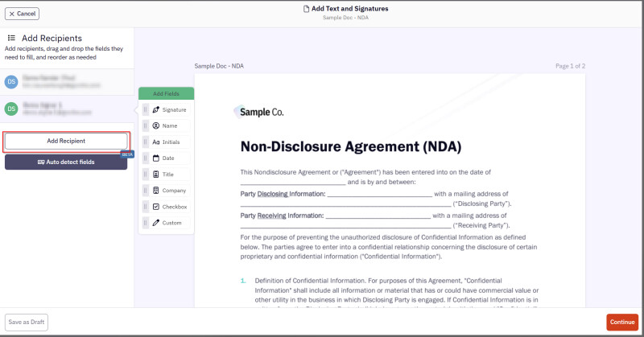Choose the Date calendar icon
This screenshot has height=337, width=644.
[x=156, y=158]
